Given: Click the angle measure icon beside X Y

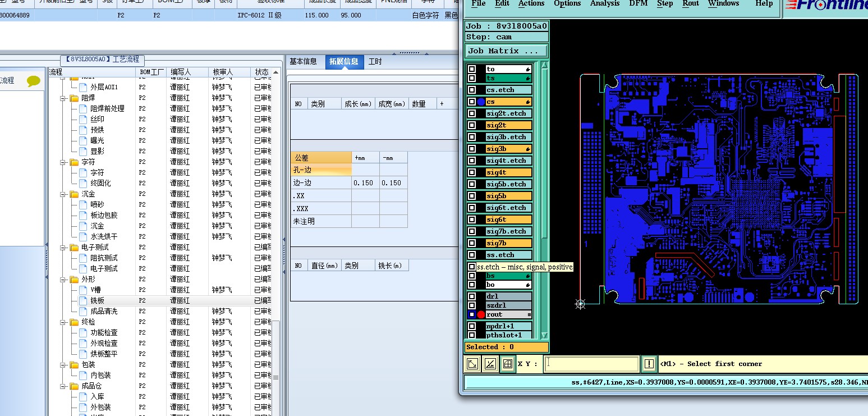Looking at the screenshot, I should point(490,364).
